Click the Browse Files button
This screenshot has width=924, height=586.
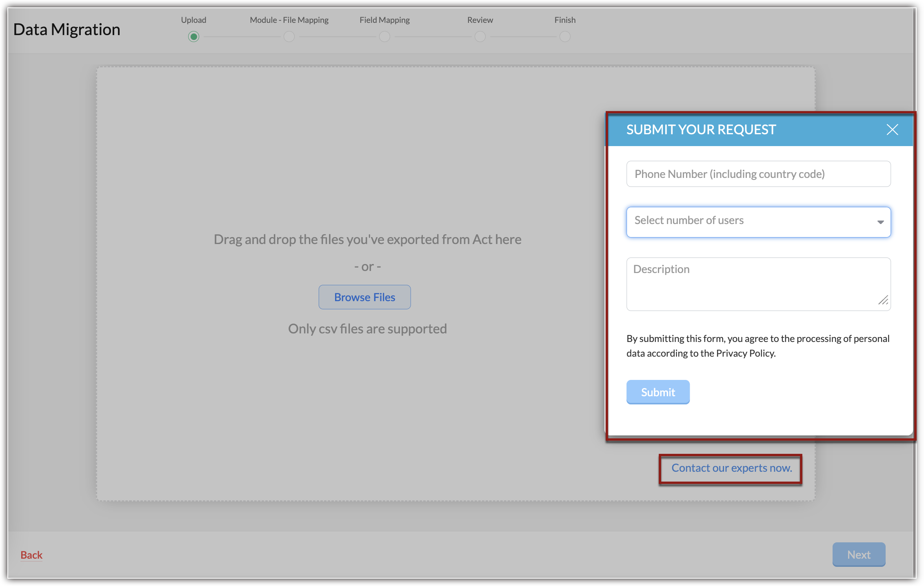pos(364,297)
